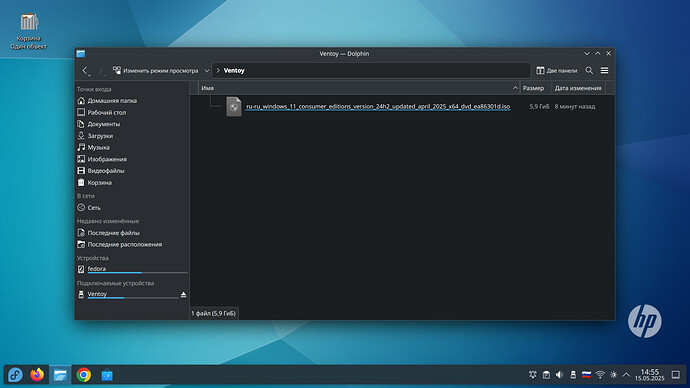Image resolution: width=690 pixels, height=388 pixels.
Task: Click the Ventoy breadcrumb chevron
Action: (x=218, y=70)
